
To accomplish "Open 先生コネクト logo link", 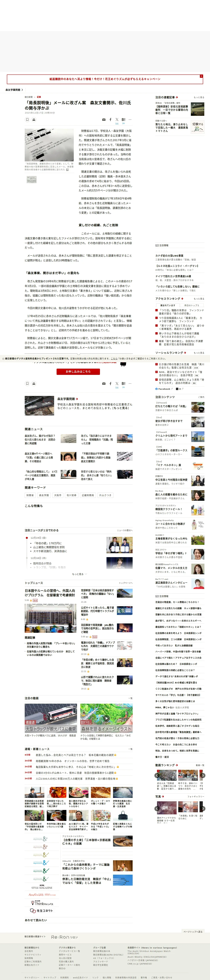I will [42, 911].
